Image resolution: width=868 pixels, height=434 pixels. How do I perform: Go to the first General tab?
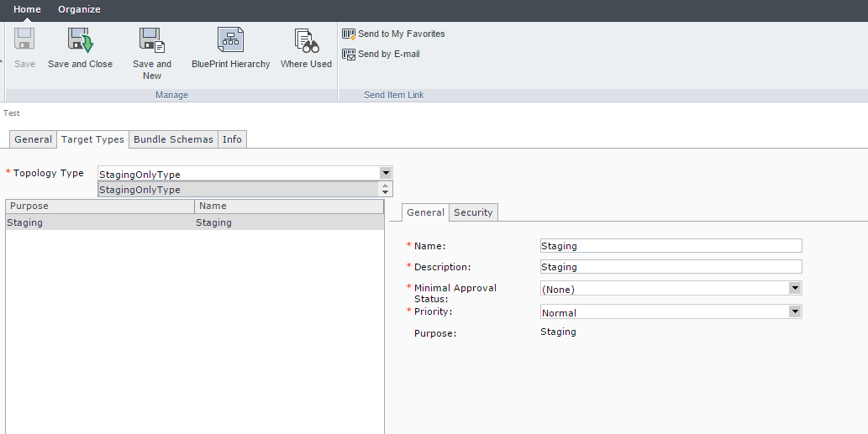pyautogui.click(x=34, y=139)
